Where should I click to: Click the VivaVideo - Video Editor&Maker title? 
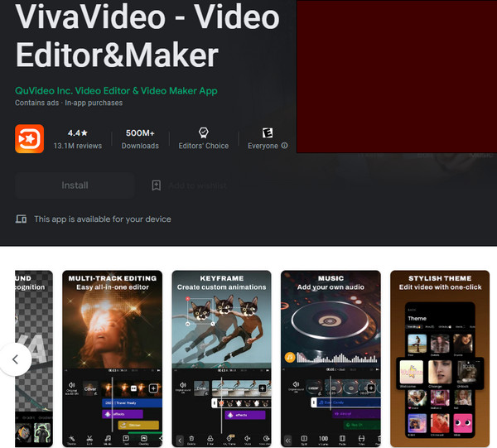[x=147, y=36]
